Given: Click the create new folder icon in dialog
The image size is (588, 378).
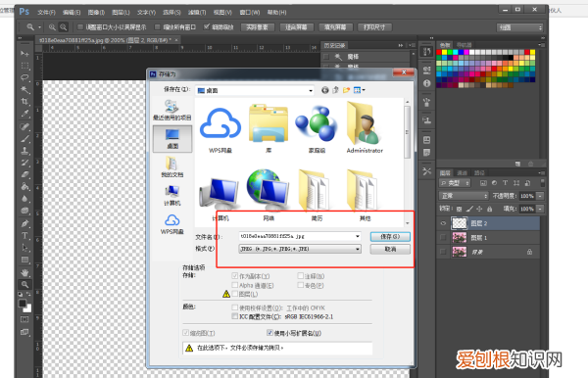Looking at the screenshot, I should coord(346,90).
